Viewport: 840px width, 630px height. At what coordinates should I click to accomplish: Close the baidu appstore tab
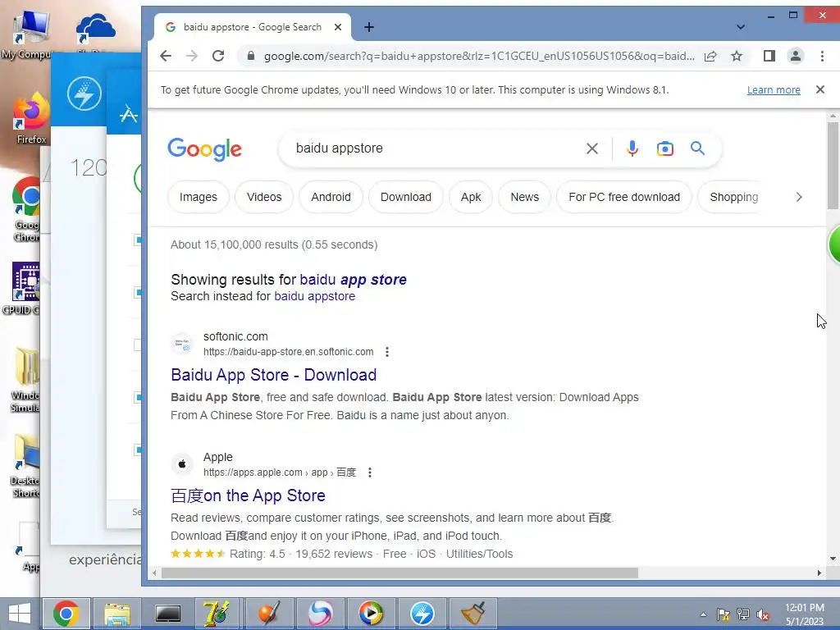(x=338, y=27)
